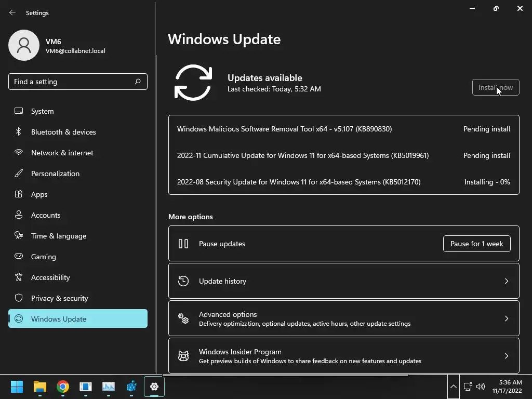Click the 2022-11 Cumulative Update KB5019961 row

[344, 155]
